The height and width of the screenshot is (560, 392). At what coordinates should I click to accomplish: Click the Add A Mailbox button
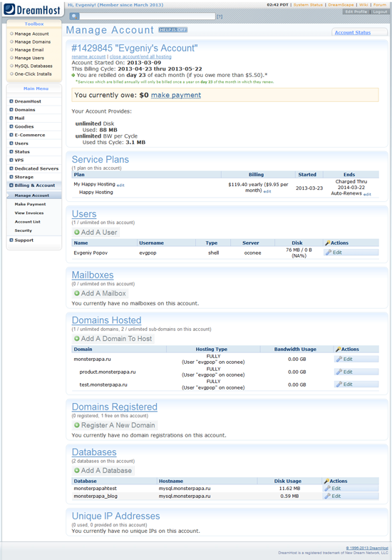pos(100,294)
